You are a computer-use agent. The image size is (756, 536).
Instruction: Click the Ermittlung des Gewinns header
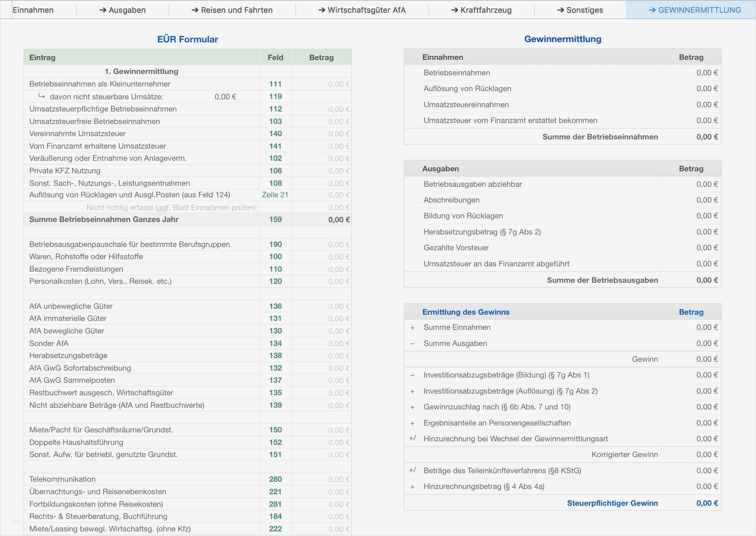click(466, 311)
